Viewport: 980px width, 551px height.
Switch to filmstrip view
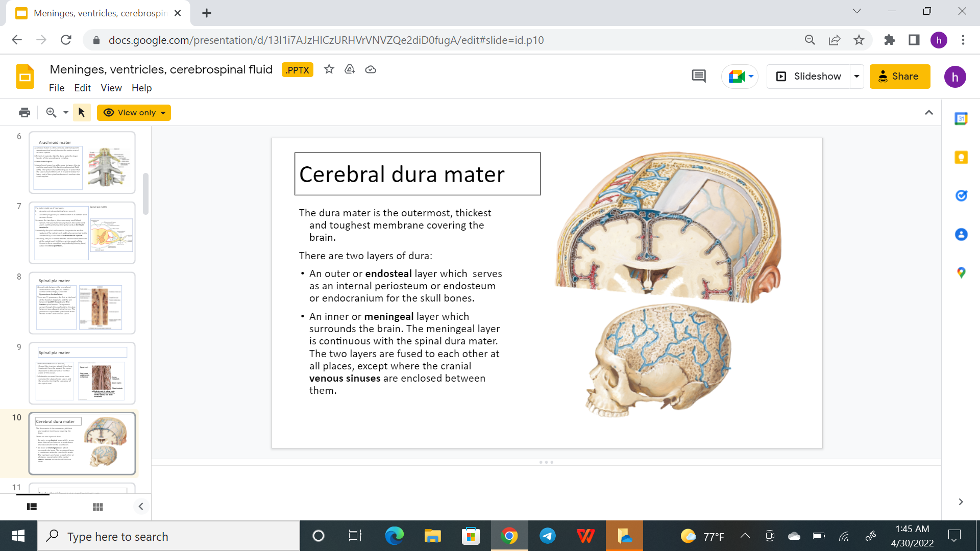click(32, 507)
